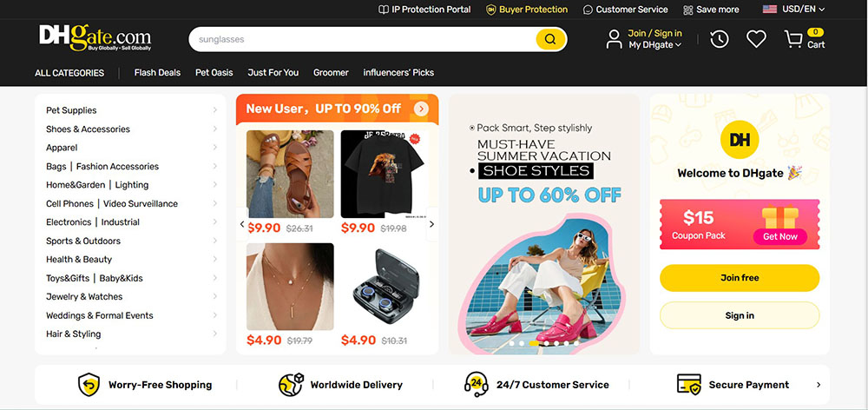Click the sunglasses search input field
Image resolution: width=868 pixels, height=410 pixels.
362,39
